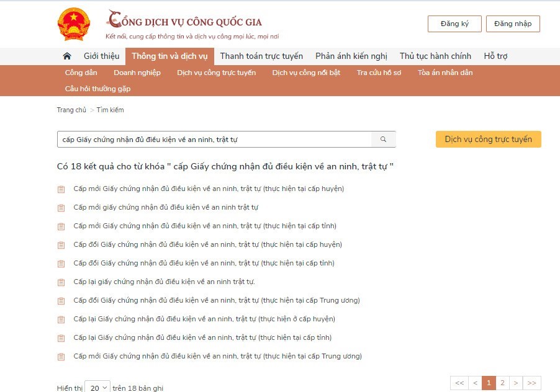Viewport: 560px width, 392px height.
Task: Select Tra cứu hồ sơ submenu item
Action: (x=379, y=73)
